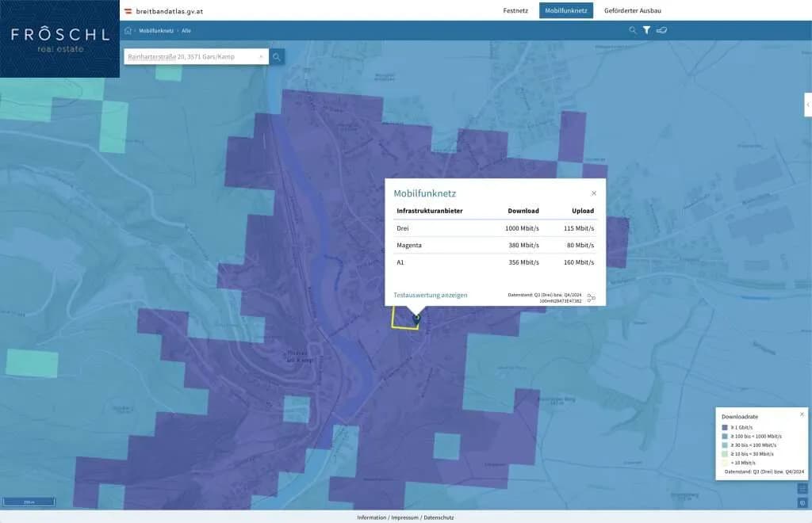This screenshot has width=812, height=523.
Task: Switch to the Festnetz tab
Action: (x=515, y=10)
